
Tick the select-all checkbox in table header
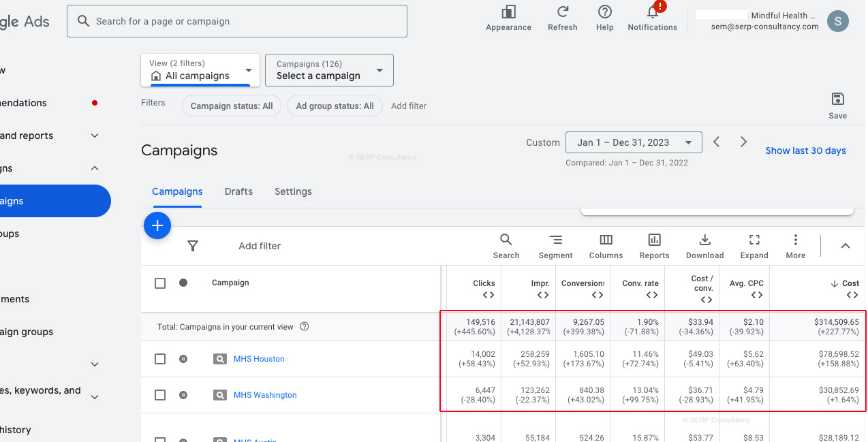(x=160, y=283)
